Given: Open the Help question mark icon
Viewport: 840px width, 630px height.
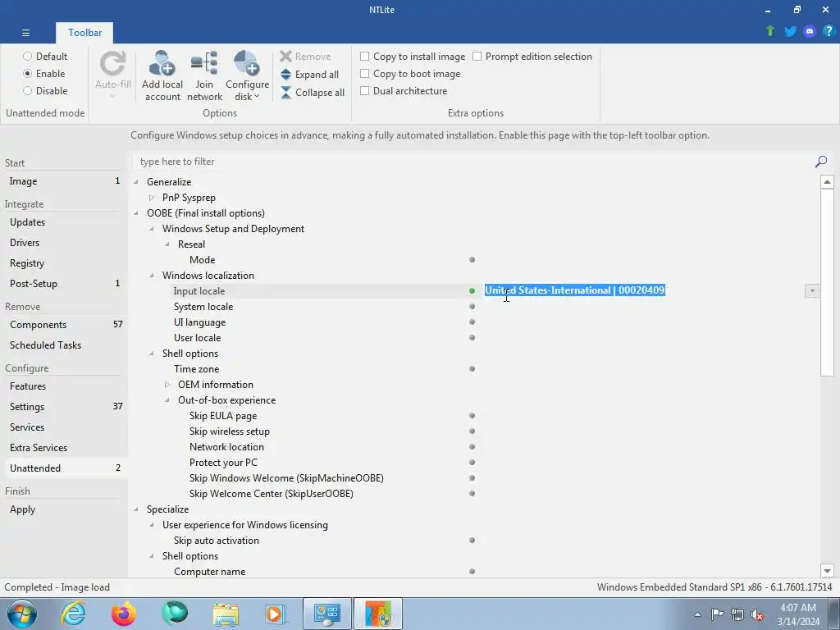Looking at the screenshot, I should click(x=829, y=31).
